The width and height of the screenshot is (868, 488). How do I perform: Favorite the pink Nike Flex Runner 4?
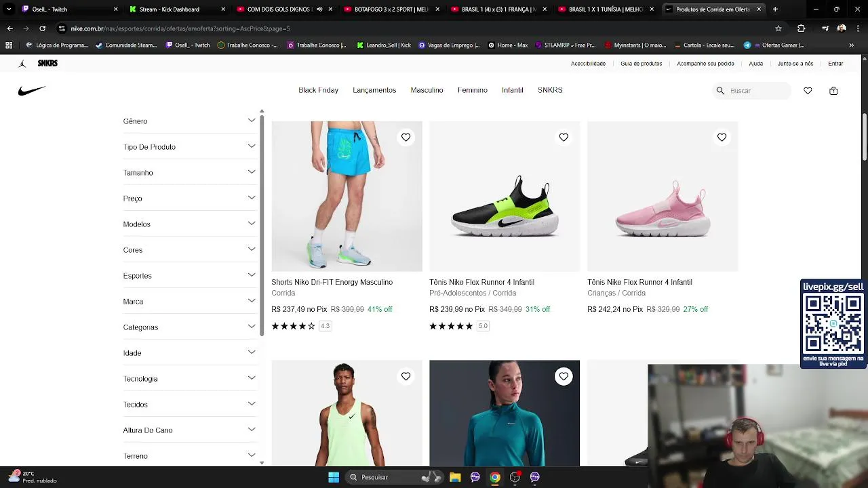pos(722,137)
